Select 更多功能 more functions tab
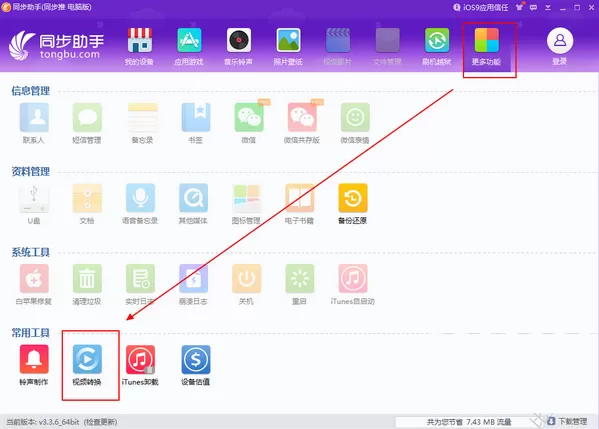Image resolution: width=599 pixels, height=429 pixels. [486, 47]
